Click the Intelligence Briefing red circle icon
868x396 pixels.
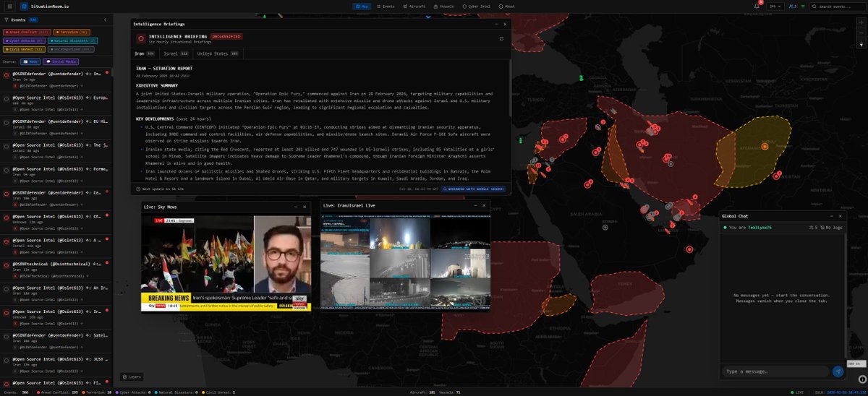(x=140, y=38)
